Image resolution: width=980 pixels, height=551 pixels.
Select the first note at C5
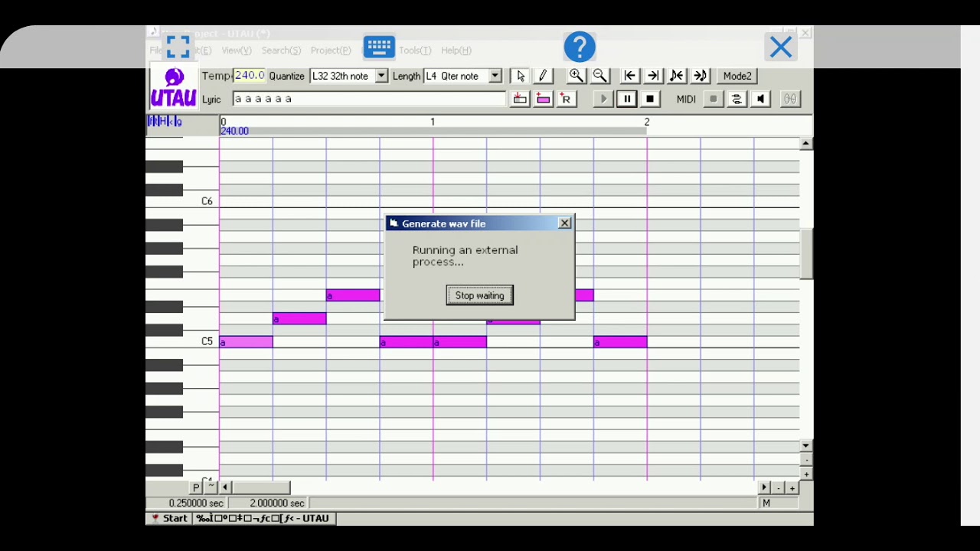coord(246,341)
